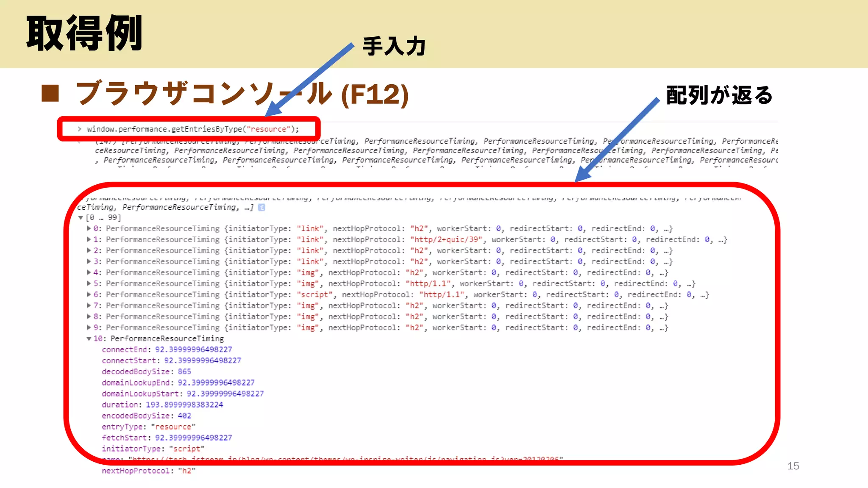868x488 pixels.
Task: Click decodedBodySize: 865
Action: pyautogui.click(x=146, y=372)
